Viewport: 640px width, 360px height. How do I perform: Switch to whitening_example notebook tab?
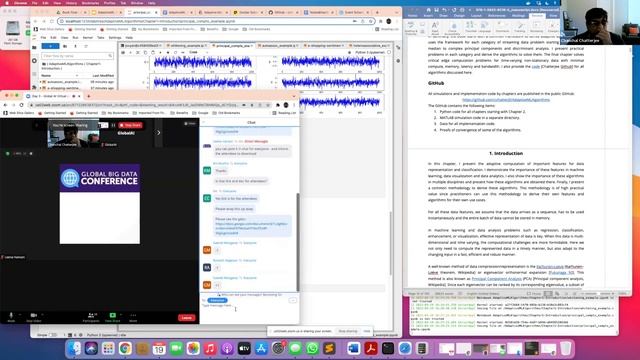187,46
